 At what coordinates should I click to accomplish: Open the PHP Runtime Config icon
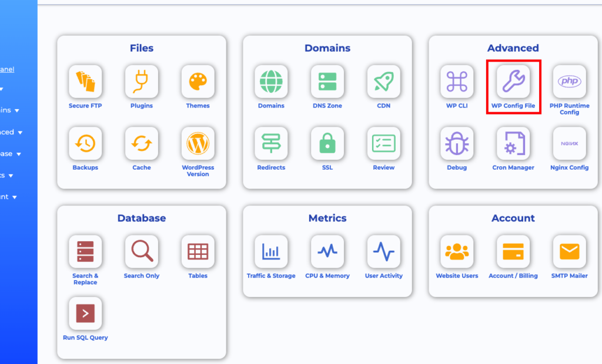click(569, 82)
